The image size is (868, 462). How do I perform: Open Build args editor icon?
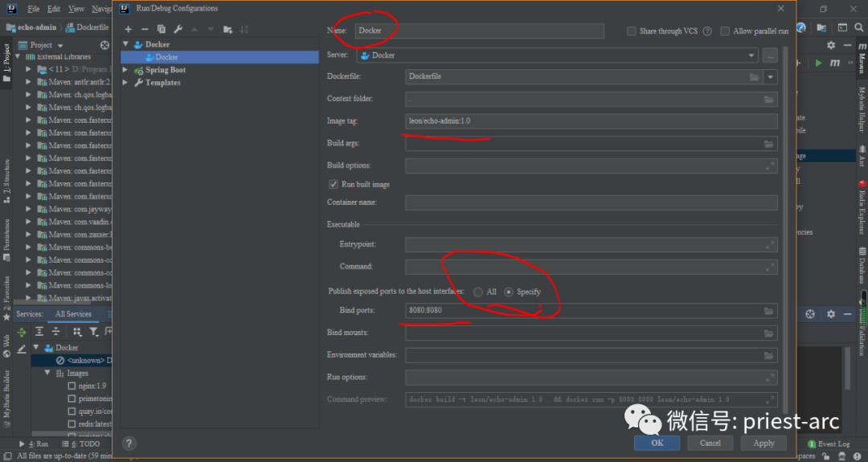pos(769,144)
